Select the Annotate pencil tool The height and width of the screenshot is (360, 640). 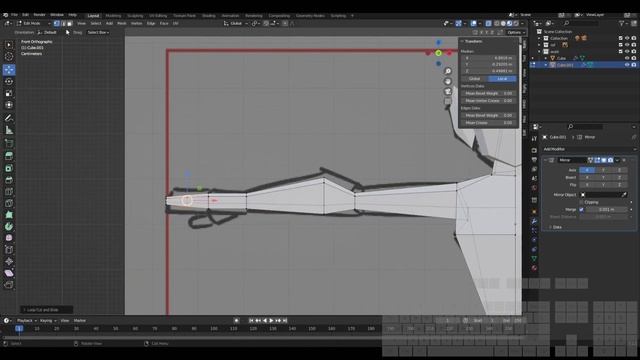tap(9, 118)
